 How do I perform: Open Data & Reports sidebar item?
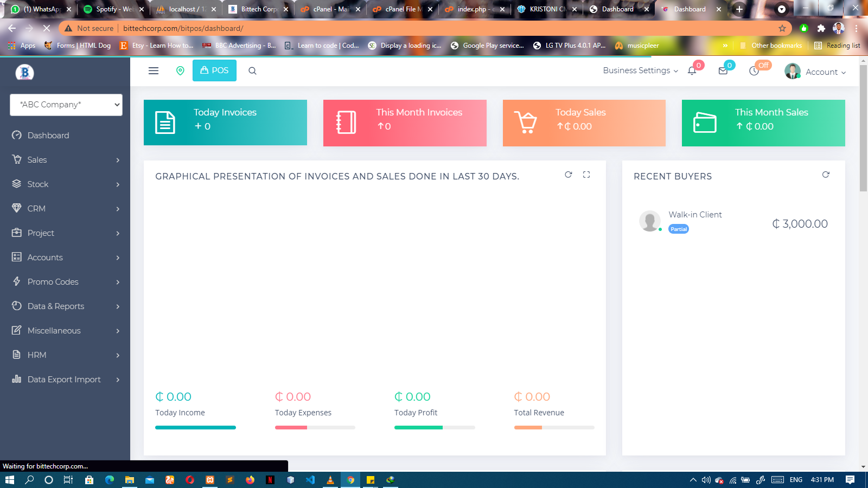click(66, 306)
